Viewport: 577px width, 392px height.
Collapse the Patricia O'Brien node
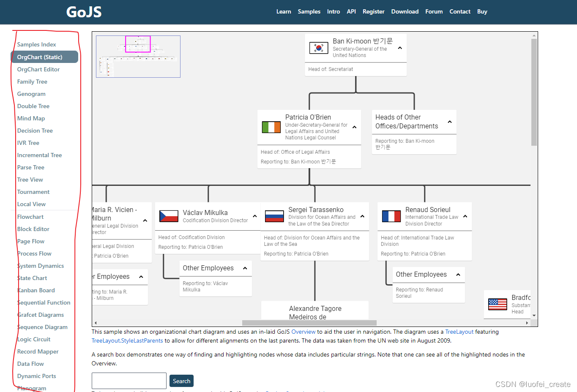pos(354,127)
